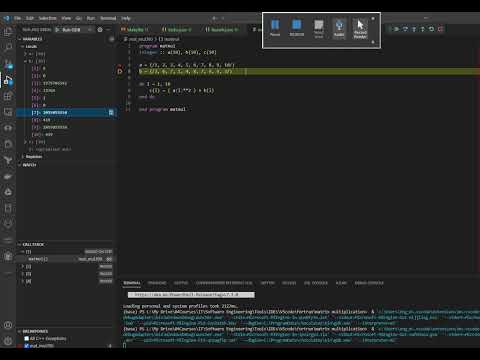Open the File menu
The width and height of the screenshot is (480, 360).
[x=17, y=18]
